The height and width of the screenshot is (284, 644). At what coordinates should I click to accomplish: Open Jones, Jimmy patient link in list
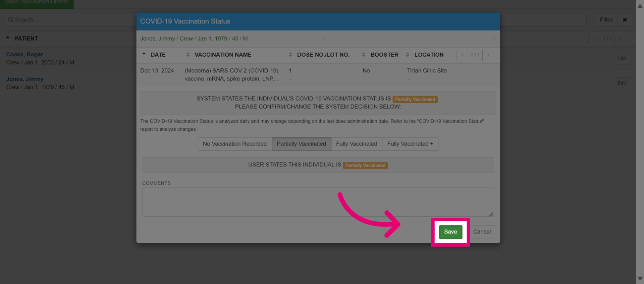[25, 79]
